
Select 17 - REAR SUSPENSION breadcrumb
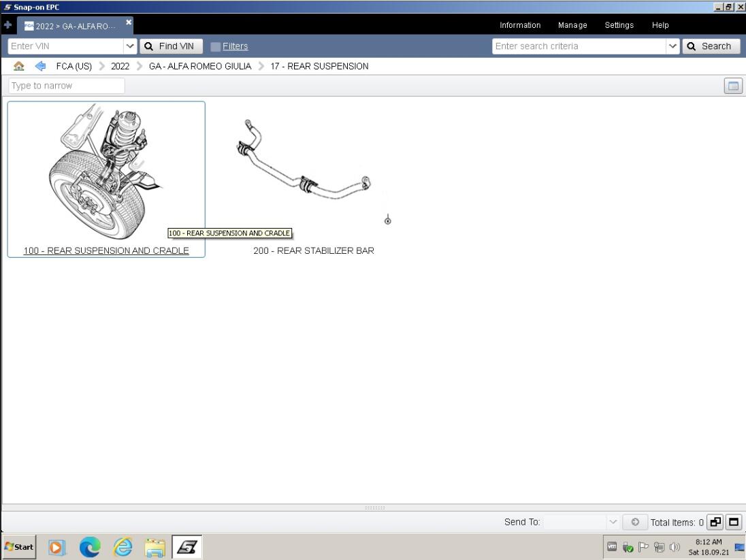click(319, 66)
